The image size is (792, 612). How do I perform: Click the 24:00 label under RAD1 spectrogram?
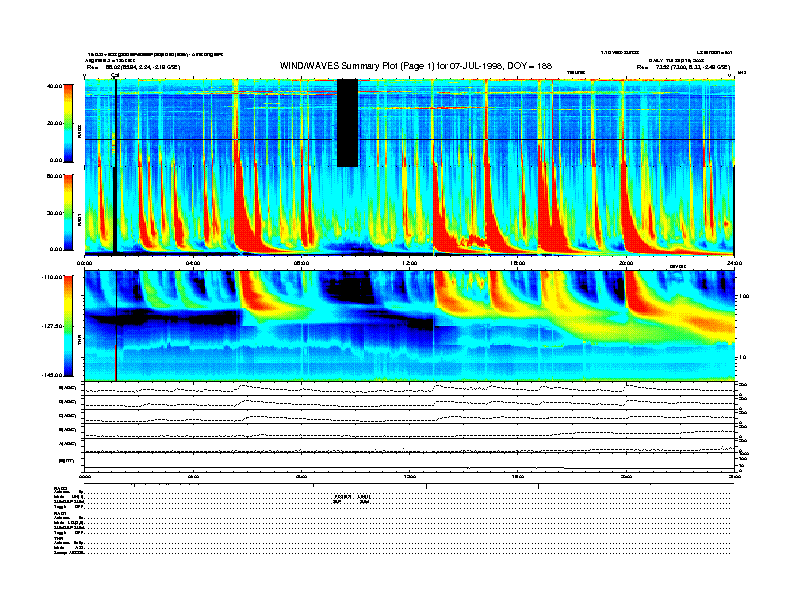pos(734,263)
